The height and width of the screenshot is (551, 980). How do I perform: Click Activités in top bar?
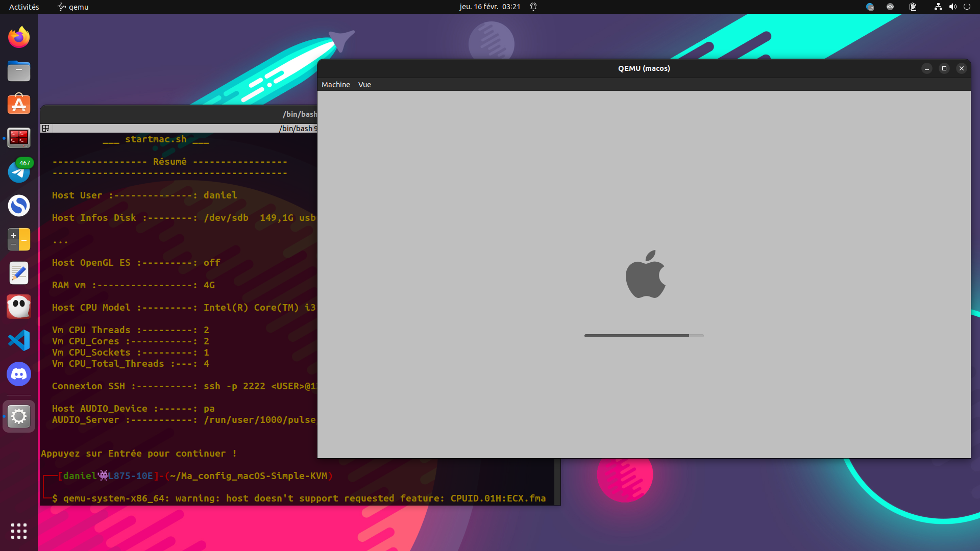pos(24,7)
